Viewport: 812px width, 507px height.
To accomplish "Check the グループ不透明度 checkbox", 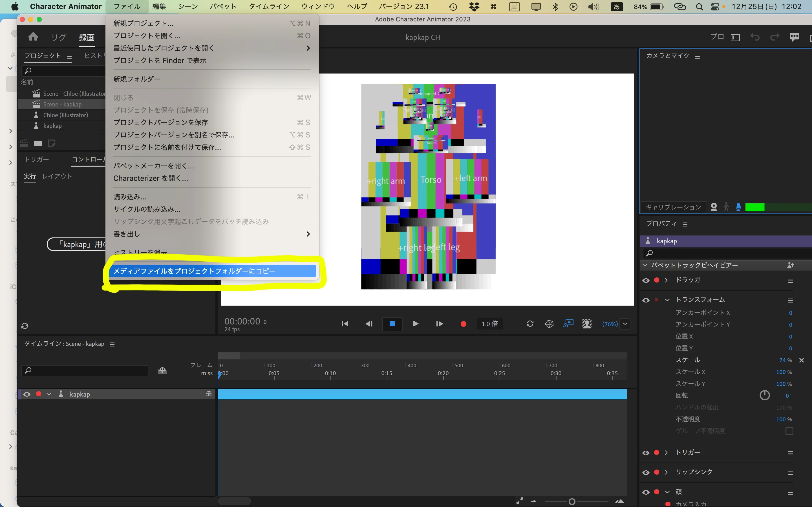I will coord(789,431).
